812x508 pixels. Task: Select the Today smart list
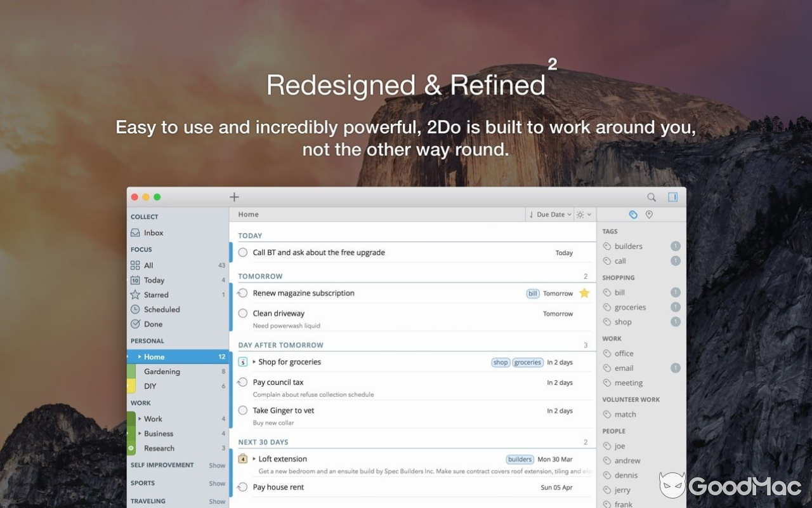[155, 280]
